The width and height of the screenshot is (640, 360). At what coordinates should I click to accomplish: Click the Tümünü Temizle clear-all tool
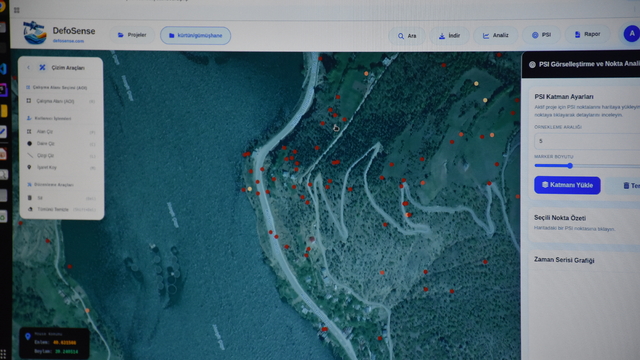pos(61,209)
